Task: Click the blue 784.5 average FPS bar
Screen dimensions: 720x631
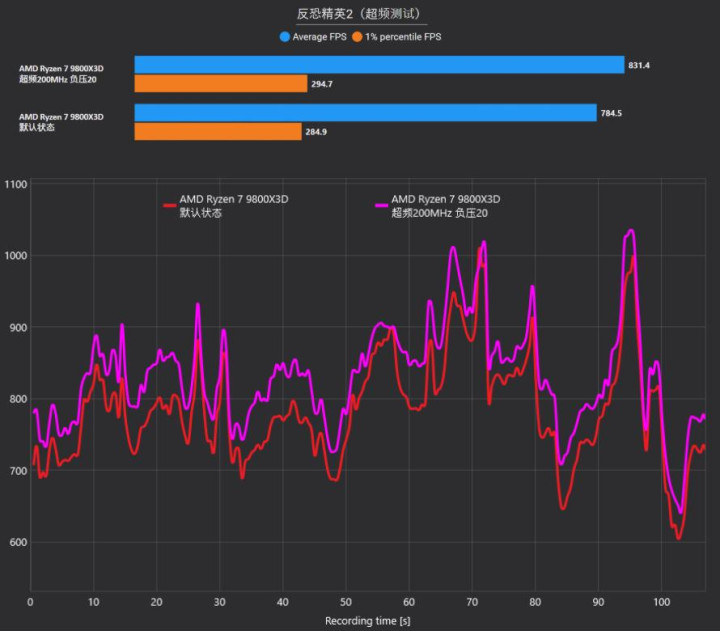Action: [x=366, y=113]
